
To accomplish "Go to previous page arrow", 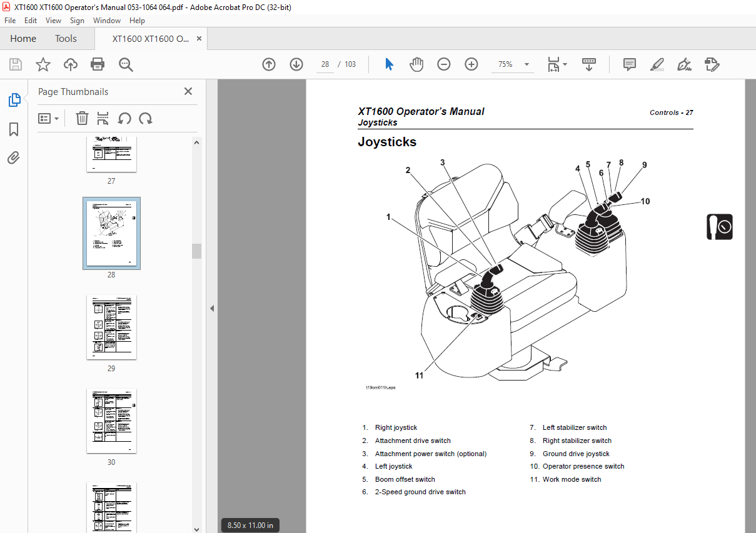I will pyautogui.click(x=269, y=64).
